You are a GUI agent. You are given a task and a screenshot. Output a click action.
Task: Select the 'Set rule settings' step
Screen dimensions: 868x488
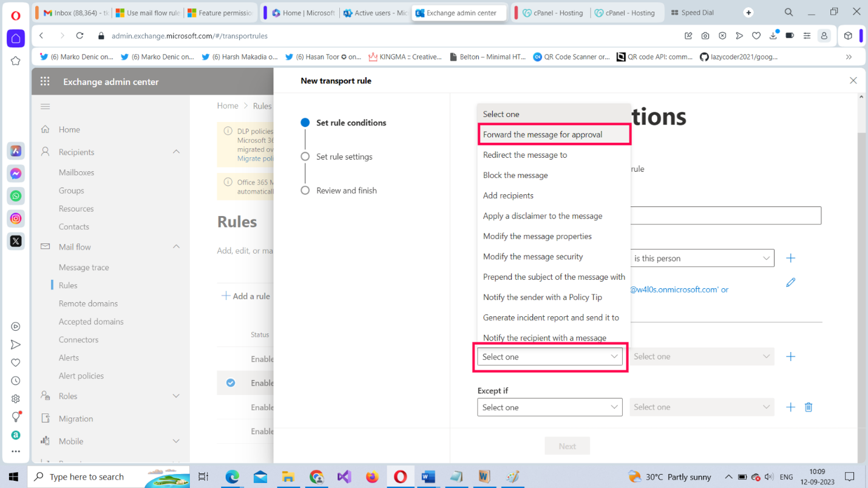344,157
